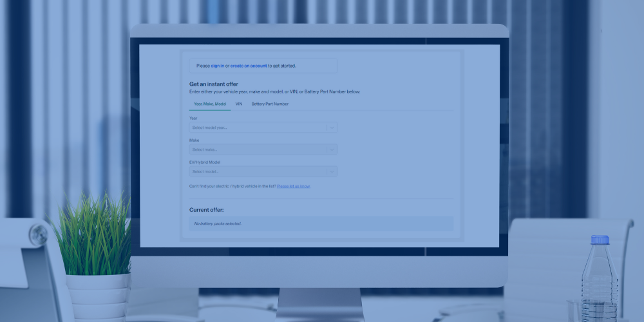Click the 'Please let us know' link
This screenshot has height=322, width=644.
[x=294, y=186]
